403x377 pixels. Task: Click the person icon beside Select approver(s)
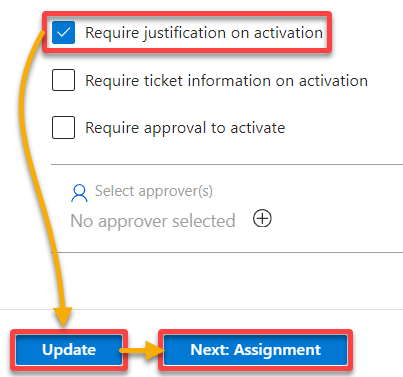79,193
